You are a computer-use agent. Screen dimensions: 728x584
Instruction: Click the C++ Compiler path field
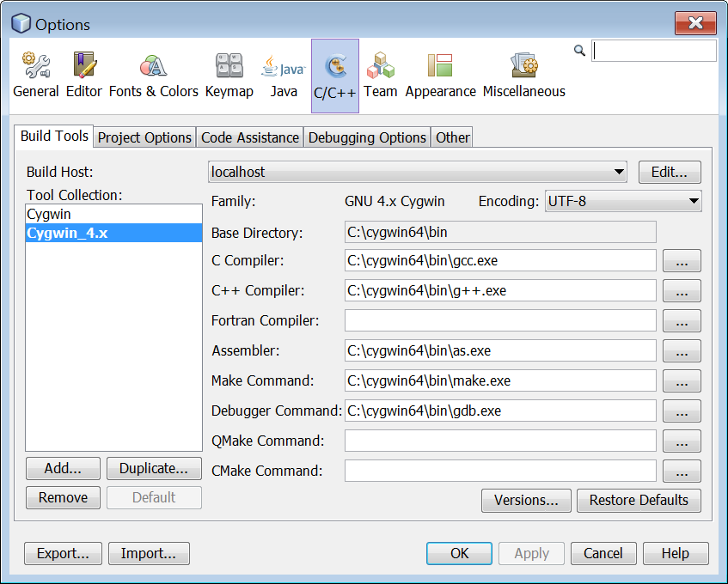pos(500,290)
